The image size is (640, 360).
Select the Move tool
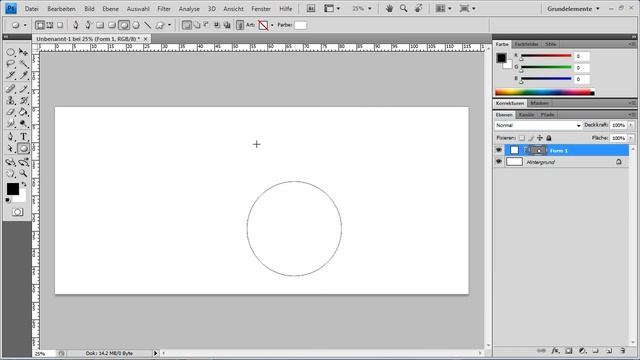tap(23, 52)
